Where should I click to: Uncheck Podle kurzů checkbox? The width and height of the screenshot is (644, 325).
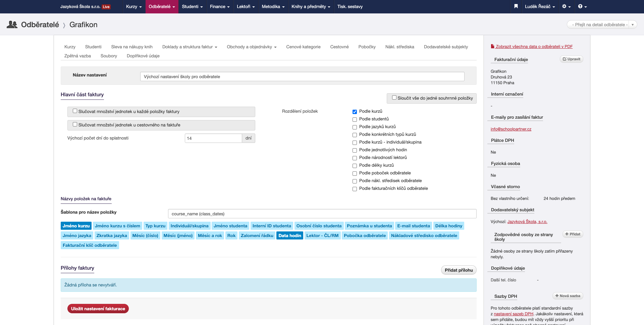point(355,112)
